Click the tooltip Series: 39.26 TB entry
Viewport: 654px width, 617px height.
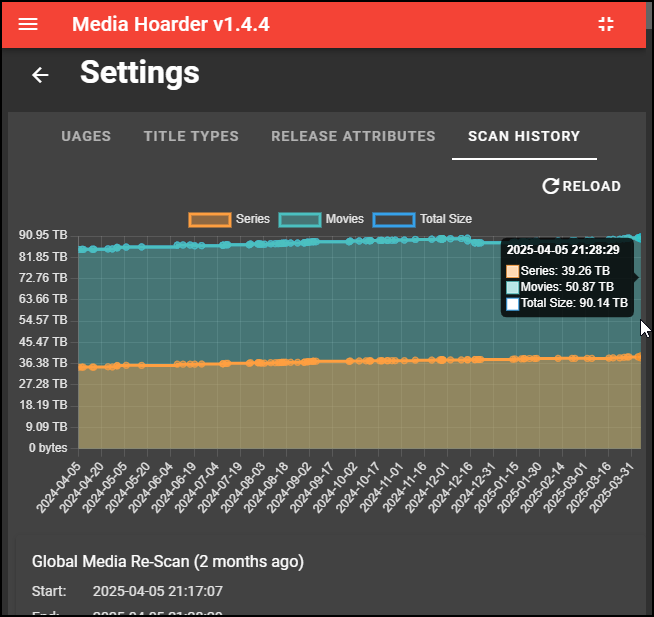(558, 271)
